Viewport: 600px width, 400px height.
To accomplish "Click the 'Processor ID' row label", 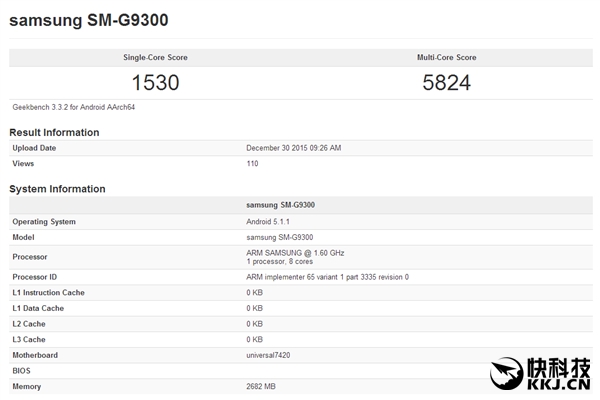I will [34, 277].
